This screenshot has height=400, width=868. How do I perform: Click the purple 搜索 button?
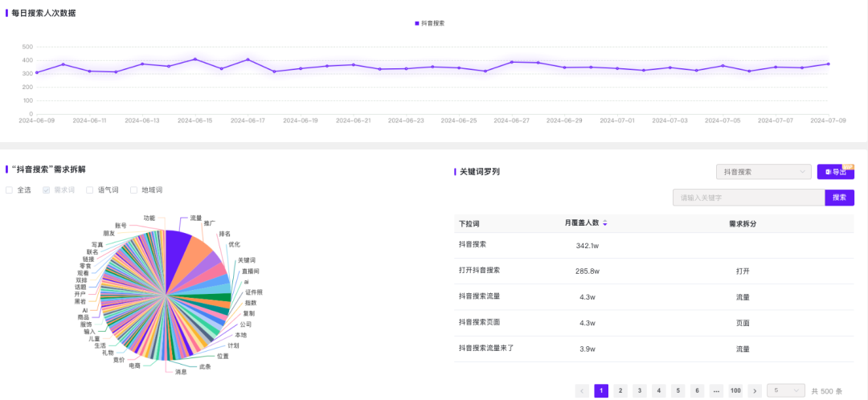[x=839, y=198]
